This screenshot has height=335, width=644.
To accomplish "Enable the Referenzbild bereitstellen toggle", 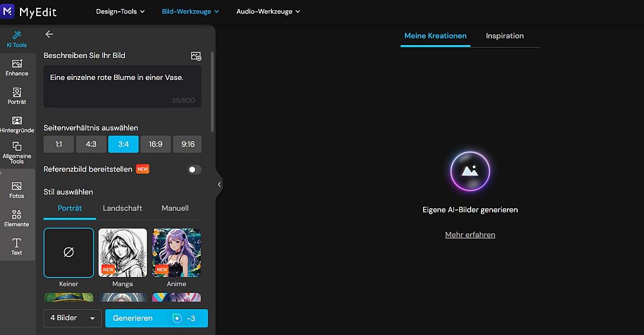I will [194, 169].
